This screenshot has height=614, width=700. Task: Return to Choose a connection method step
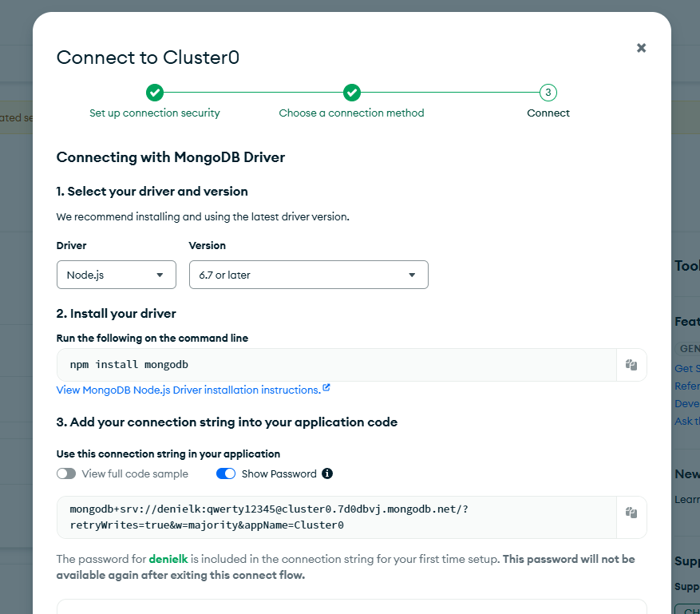(x=351, y=113)
